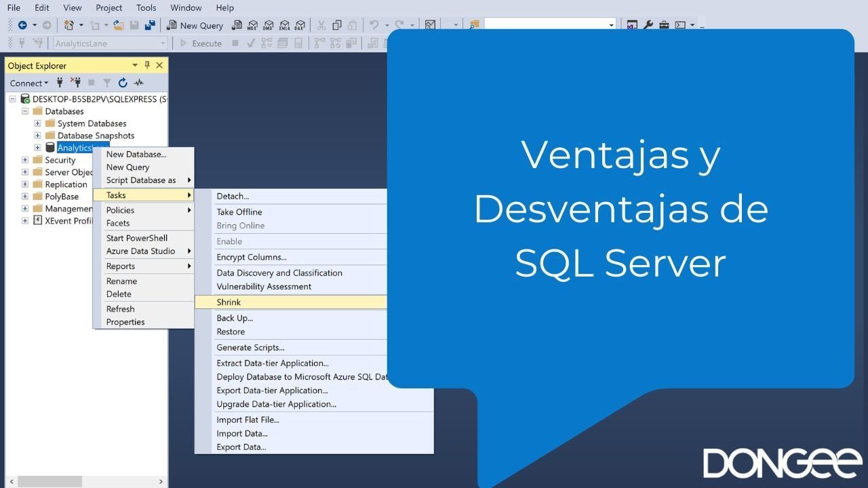Screen dimensions: 868x488
Task: Close the Object Explorer panel
Action: pos(159,65)
